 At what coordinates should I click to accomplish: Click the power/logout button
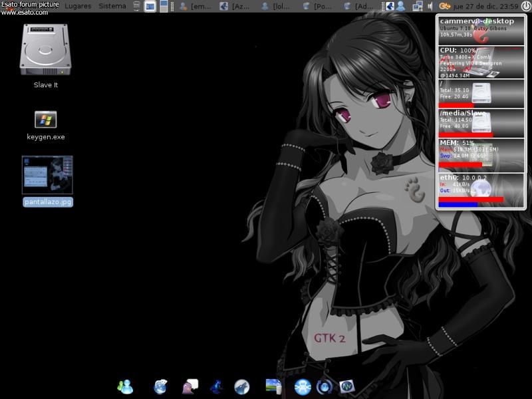click(x=525, y=6)
